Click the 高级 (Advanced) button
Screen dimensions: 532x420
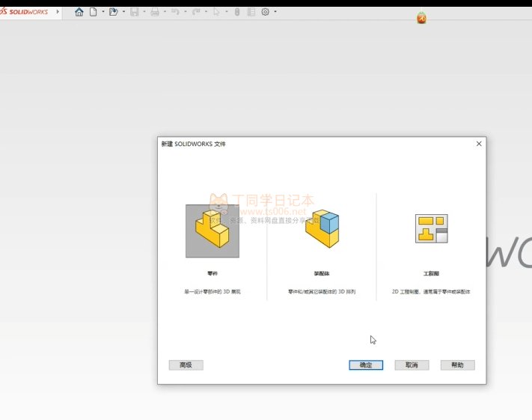click(186, 365)
